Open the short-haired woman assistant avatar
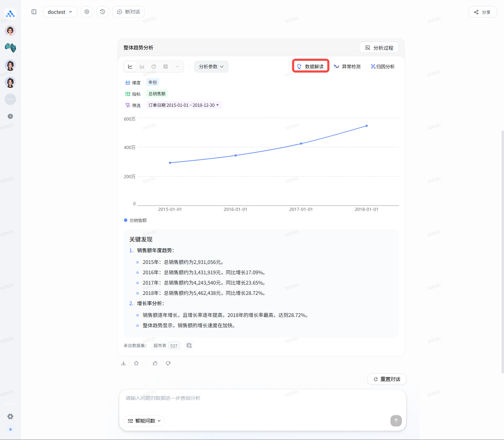 point(10,31)
